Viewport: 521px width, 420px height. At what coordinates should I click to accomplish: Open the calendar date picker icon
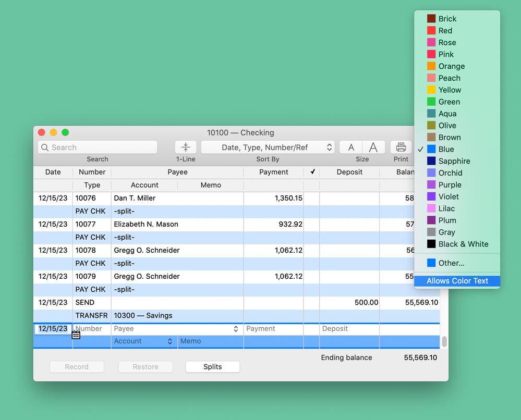76,335
